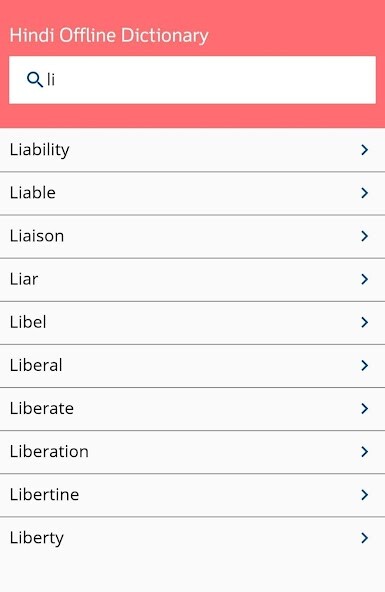Tap the chevron arrow beside Liar
The image size is (385, 592).
click(364, 279)
